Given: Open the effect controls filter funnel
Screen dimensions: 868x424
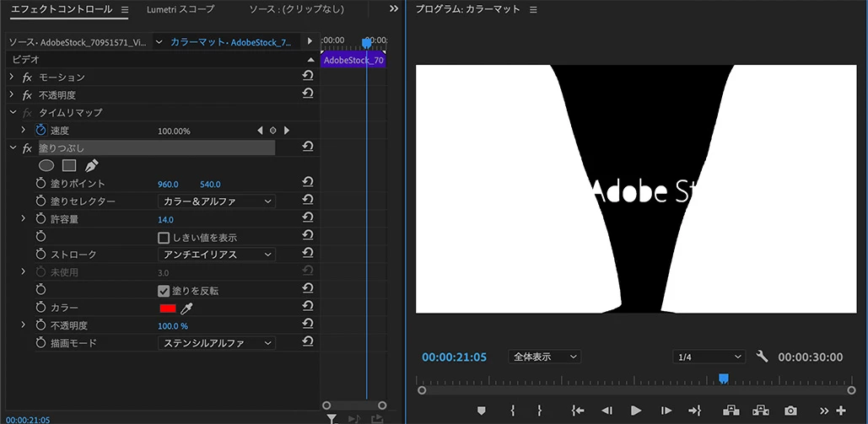Looking at the screenshot, I should 332,419.
